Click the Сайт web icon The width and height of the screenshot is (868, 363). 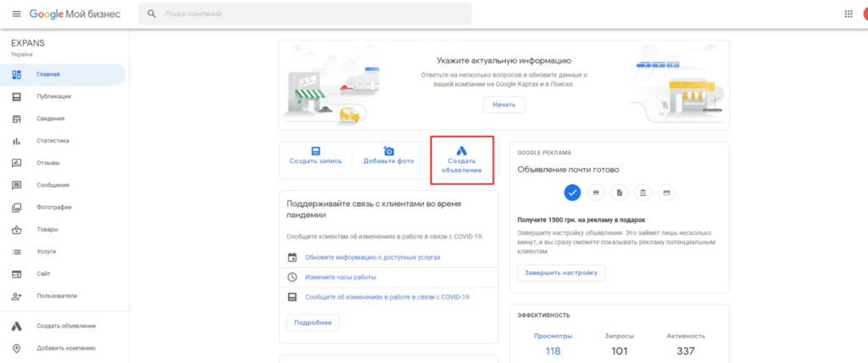point(17,274)
